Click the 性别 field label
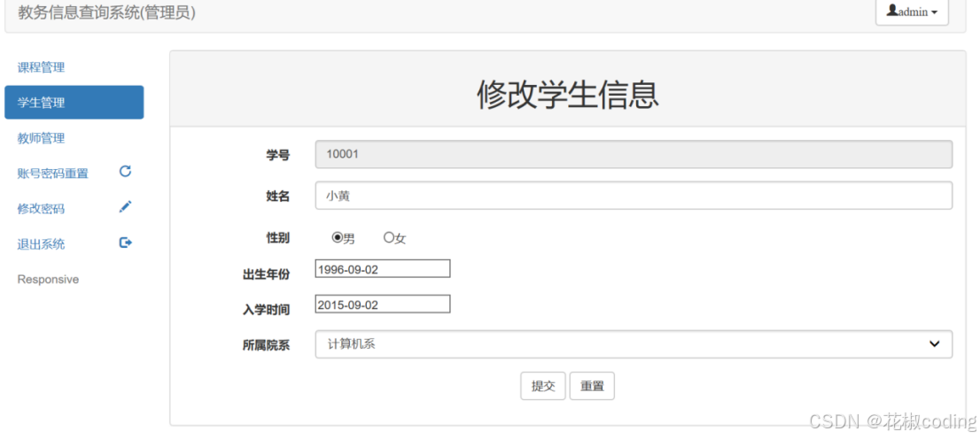This screenshot has width=980, height=439. point(278,237)
